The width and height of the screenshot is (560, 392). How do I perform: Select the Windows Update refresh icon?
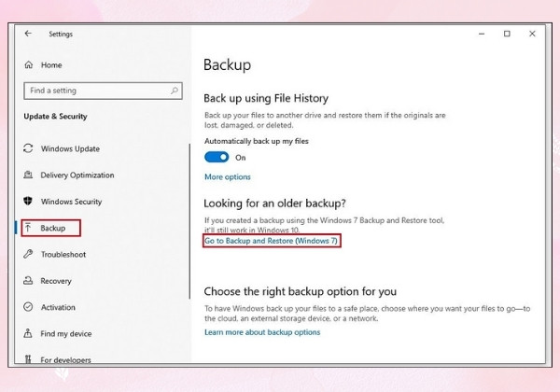click(x=28, y=148)
